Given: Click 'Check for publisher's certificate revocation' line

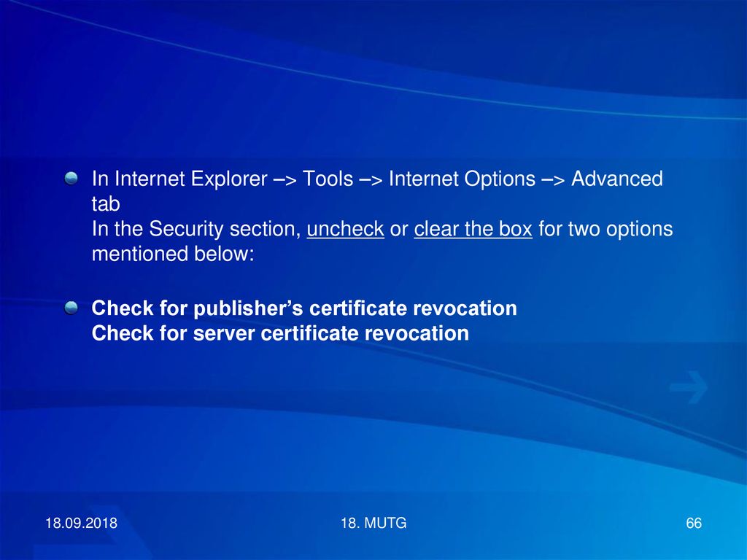Looking at the screenshot, I should 304,308.
